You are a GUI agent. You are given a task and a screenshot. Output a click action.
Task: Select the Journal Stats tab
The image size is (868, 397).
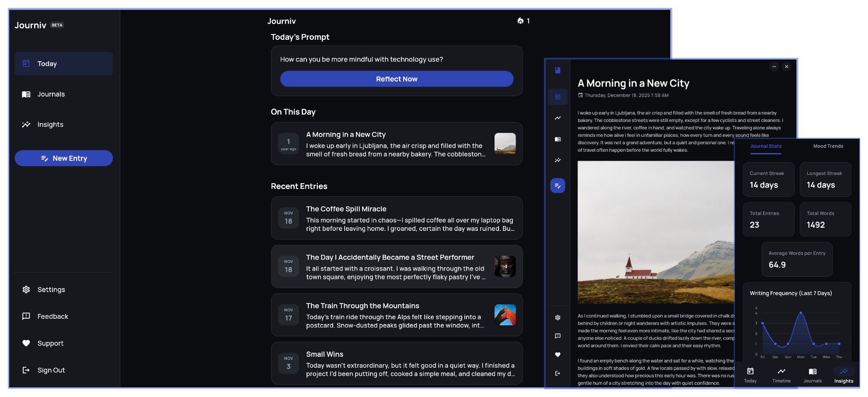click(765, 146)
